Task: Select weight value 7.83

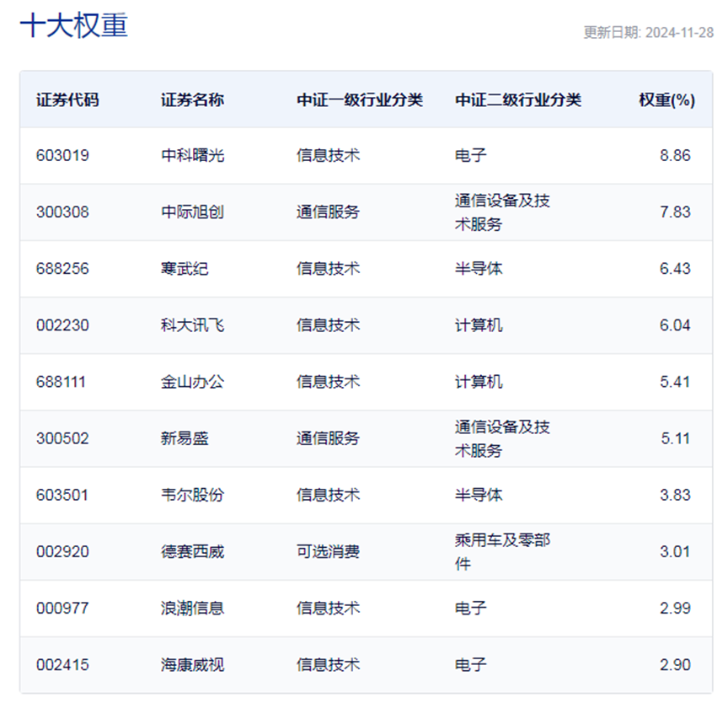Action: pos(675,212)
